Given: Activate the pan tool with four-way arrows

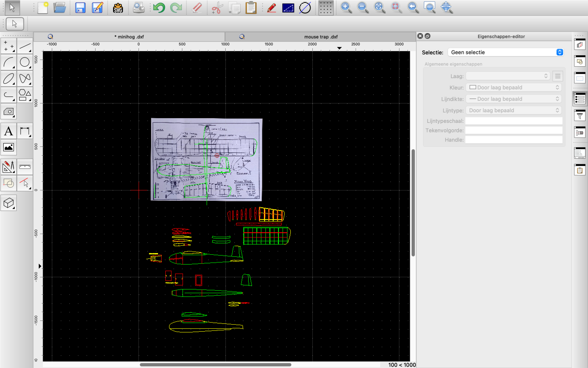Looking at the screenshot, I should coord(447,7).
